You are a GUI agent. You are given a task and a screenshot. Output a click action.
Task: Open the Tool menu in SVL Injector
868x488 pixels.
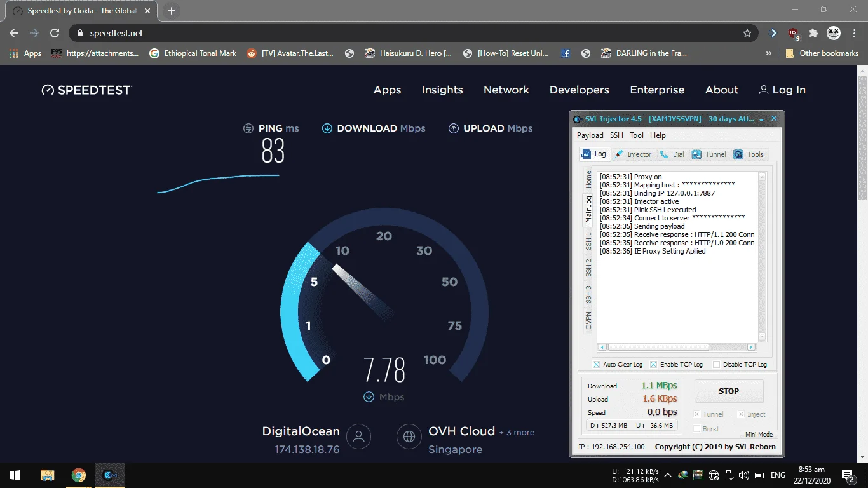click(x=637, y=135)
